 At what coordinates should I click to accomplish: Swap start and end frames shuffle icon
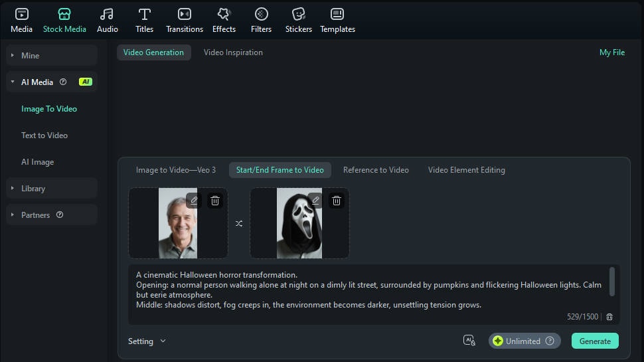239,224
